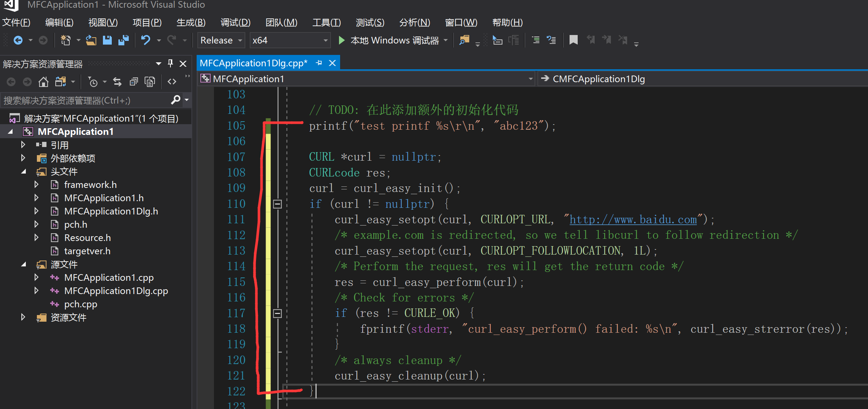Click the Home icon in Solution Explorer
This screenshot has width=868, height=409.
pos(43,81)
